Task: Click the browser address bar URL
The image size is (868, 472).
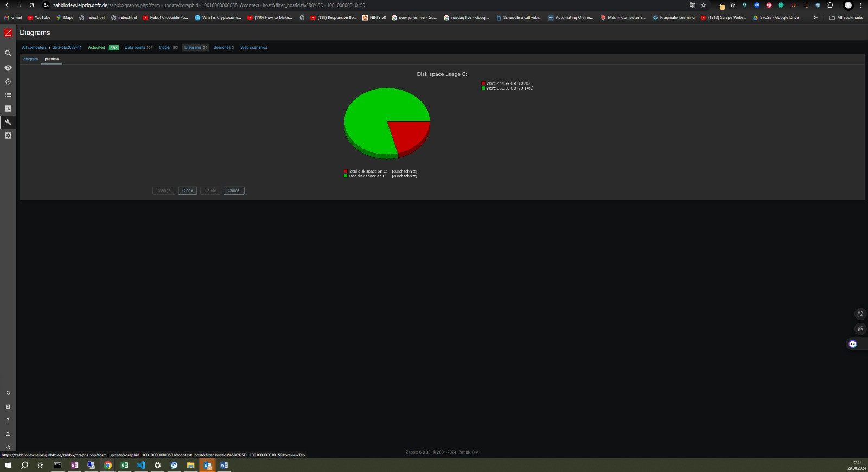Action: click(209, 5)
